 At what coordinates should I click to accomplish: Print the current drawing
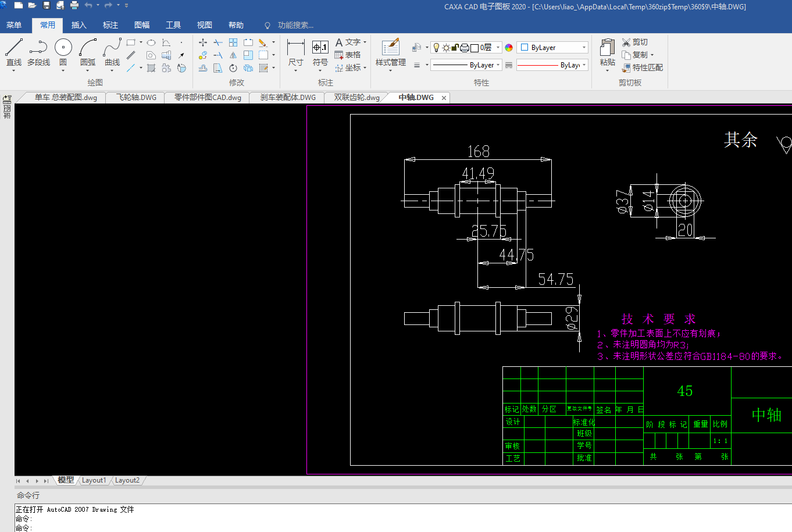74,5
